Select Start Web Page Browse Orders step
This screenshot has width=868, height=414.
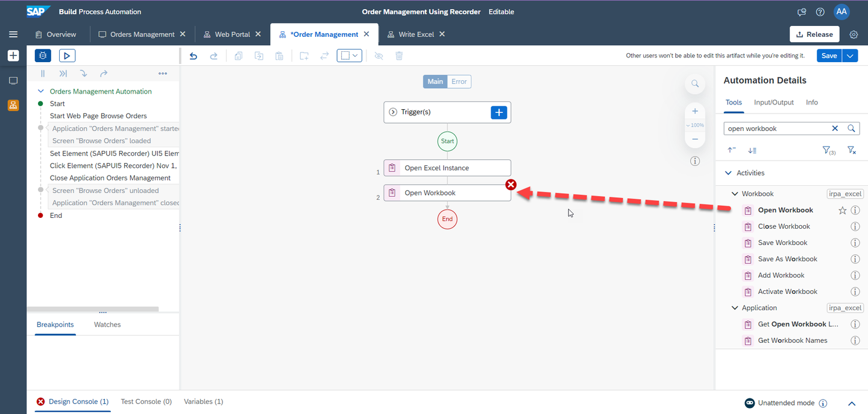pyautogui.click(x=98, y=116)
